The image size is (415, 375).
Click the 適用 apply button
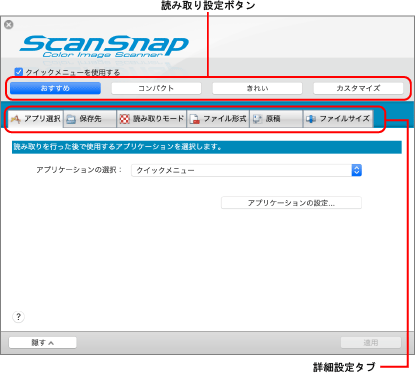(371, 343)
